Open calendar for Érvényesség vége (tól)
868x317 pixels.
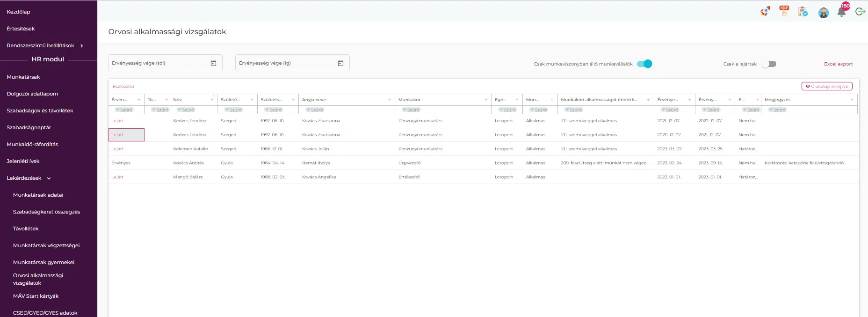(213, 63)
